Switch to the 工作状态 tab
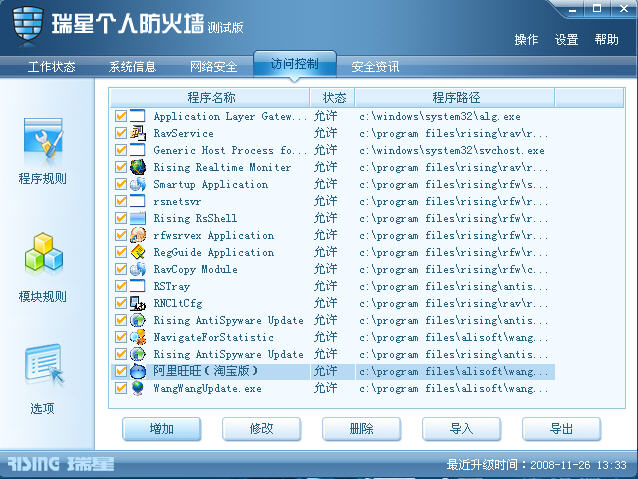This screenshot has width=638, height=479. pyautogui.click(x=52, y=66)
